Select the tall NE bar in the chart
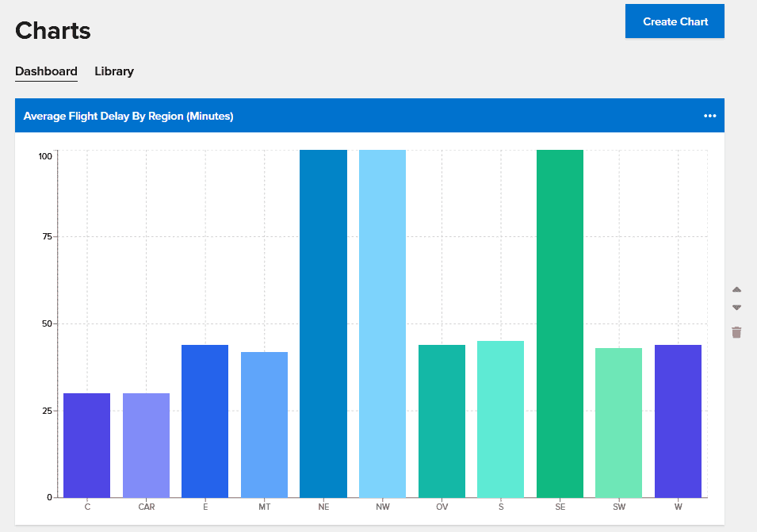Viewport: 757px width, 532px height. 323,317
